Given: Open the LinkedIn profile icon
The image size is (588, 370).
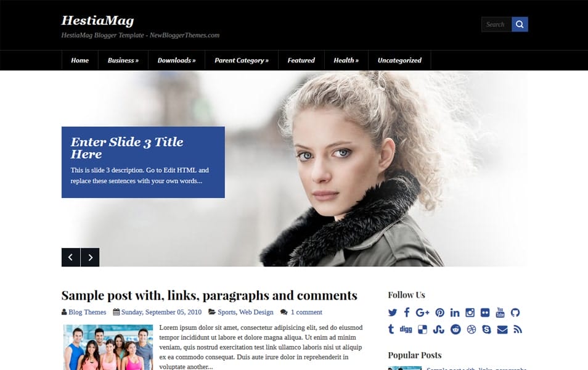Looking at the screenshot, I should coord(455,313).
